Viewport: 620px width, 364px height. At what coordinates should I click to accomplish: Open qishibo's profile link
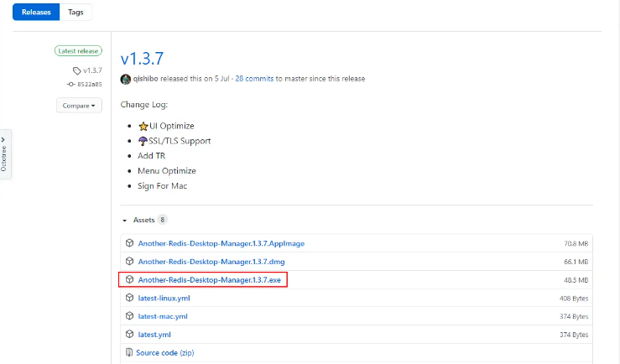pyautogui.click(x=145, y=79)
